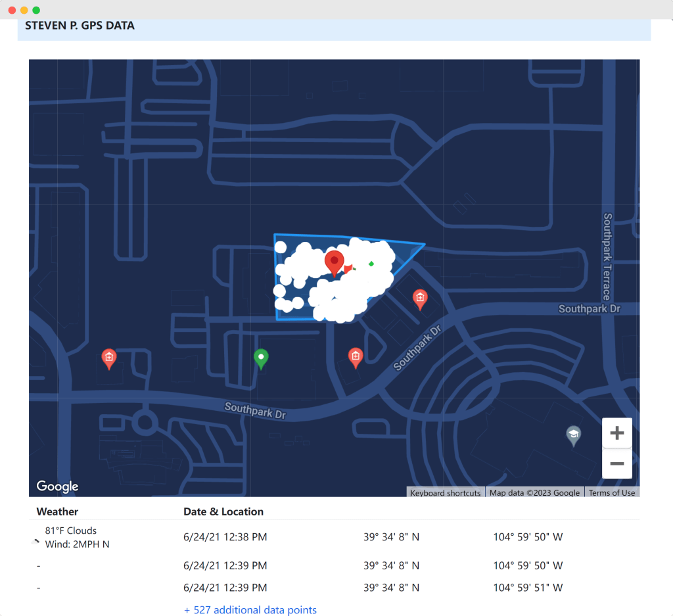Select the gray graduation-cap school marker
The height and width of the screenshot is (616, 673).
pyautogui.click(x=573, y=434)
